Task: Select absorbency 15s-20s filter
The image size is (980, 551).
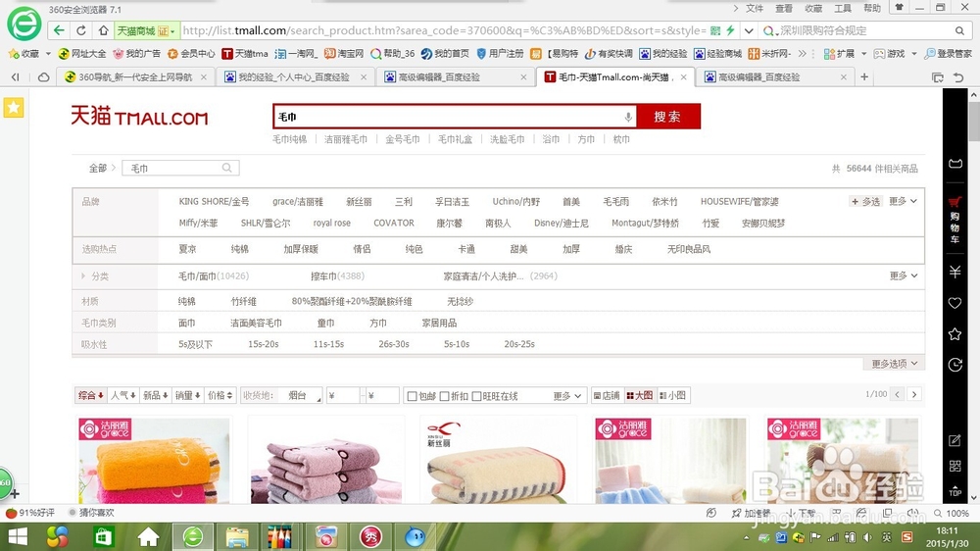Action: point(263,344)
